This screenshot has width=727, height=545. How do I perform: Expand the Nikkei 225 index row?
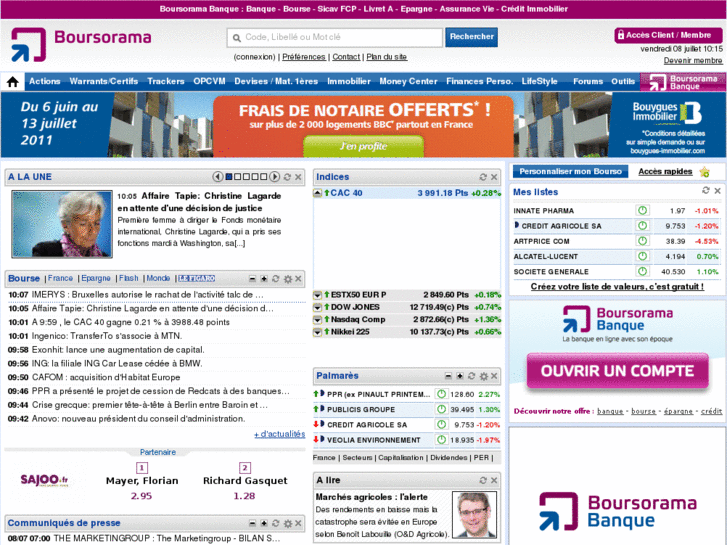coord(318,332)
